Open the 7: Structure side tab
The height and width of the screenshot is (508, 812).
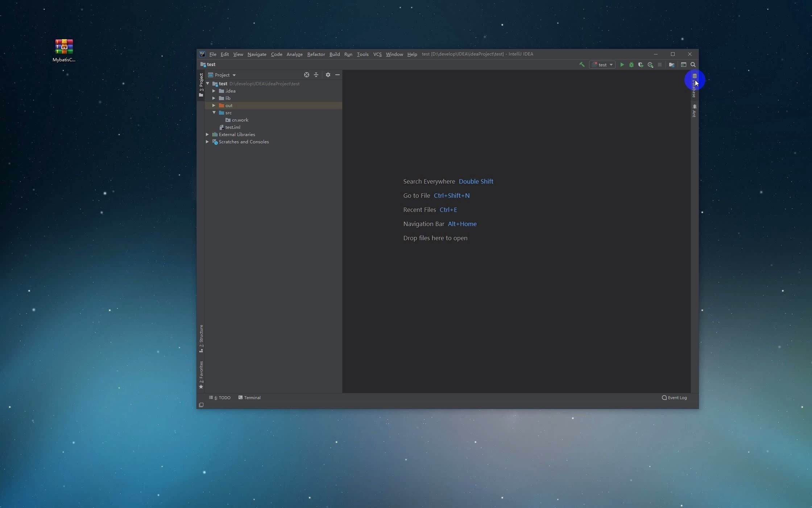201,339
